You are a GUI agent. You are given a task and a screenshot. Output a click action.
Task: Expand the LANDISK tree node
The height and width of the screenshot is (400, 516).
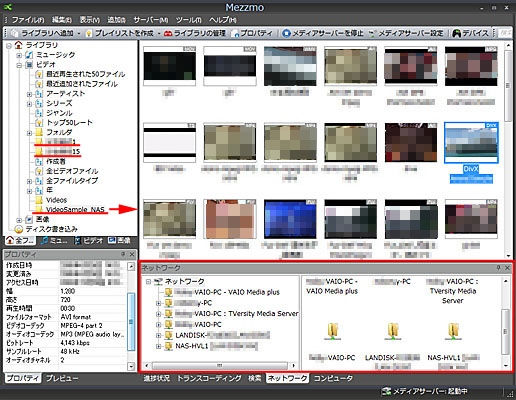[x=159, y=336]
